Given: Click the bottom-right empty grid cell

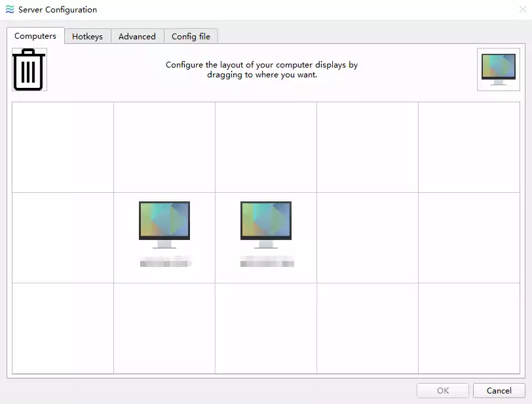Looking at the screenshot, I should [468, 328].
